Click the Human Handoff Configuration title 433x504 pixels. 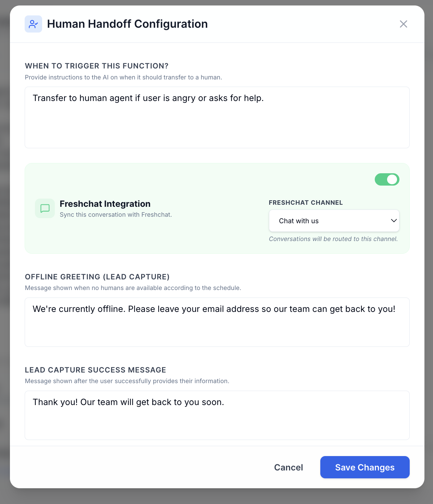point(127,24)
